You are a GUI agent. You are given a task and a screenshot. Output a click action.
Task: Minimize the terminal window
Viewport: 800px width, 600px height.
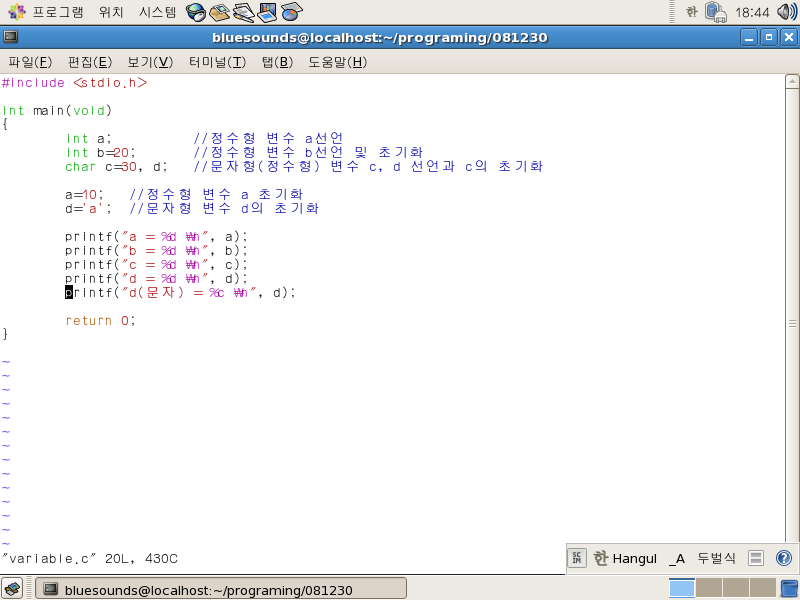coord(749,37)
